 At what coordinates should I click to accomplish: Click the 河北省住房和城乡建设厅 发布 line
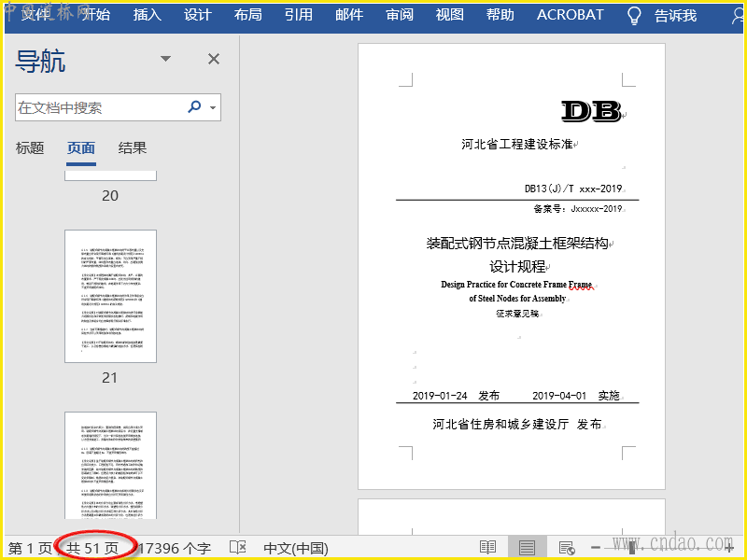click(517, 424)
